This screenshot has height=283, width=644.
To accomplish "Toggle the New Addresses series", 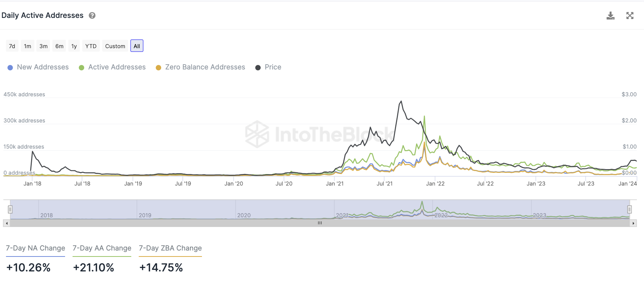I will [38, 67].
